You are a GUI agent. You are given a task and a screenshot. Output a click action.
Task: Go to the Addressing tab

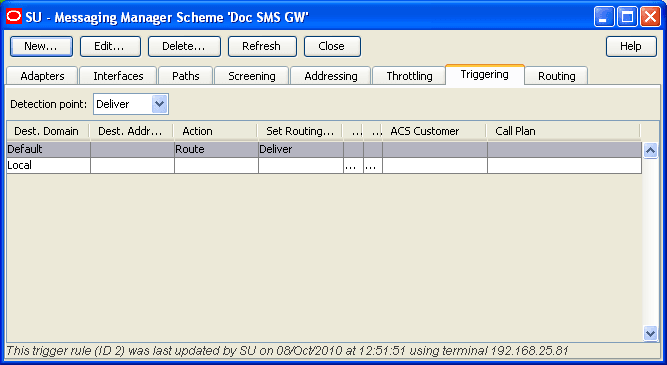click(331, 76)
